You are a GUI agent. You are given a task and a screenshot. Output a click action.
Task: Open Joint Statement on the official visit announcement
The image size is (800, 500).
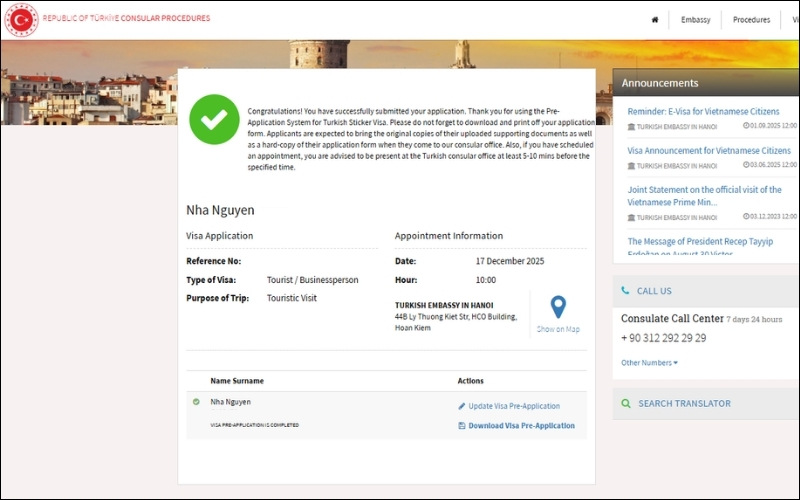pos(704,196)
